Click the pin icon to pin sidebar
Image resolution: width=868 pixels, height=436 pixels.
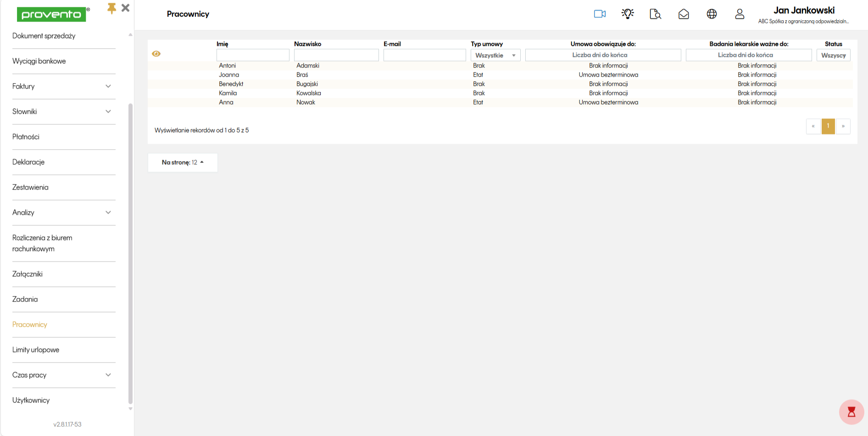111,8
